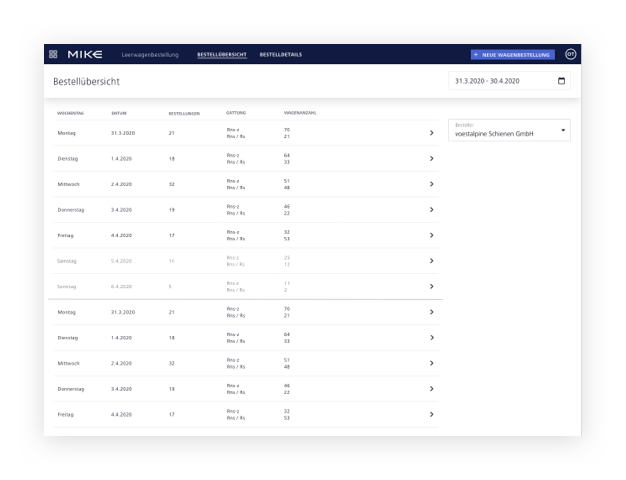The height and width of the screenshot is (480, 626).
Task: Click the arrow on the first Montag row
Action: (431, 132)
